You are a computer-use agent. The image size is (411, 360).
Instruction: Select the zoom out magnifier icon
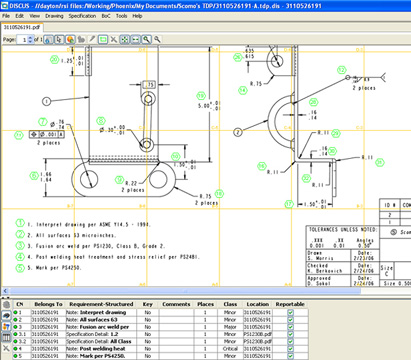tap(157, 40)
